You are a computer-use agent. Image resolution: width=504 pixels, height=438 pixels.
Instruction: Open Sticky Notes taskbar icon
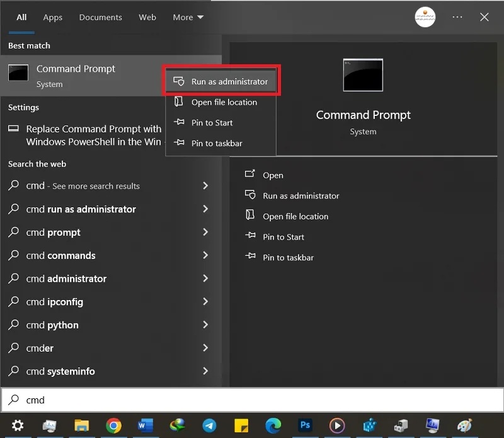tap(241, 425)
